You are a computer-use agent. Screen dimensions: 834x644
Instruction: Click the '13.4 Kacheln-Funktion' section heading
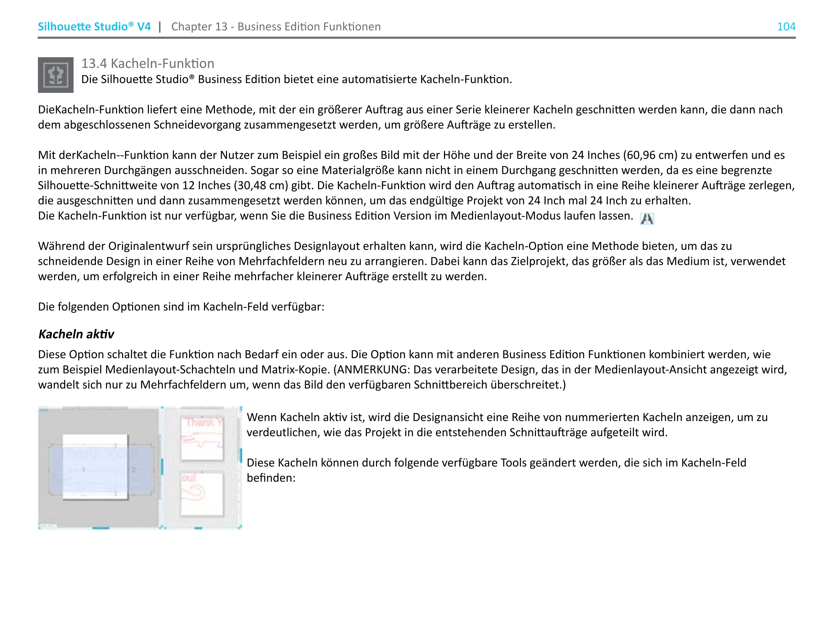(147, 63)
